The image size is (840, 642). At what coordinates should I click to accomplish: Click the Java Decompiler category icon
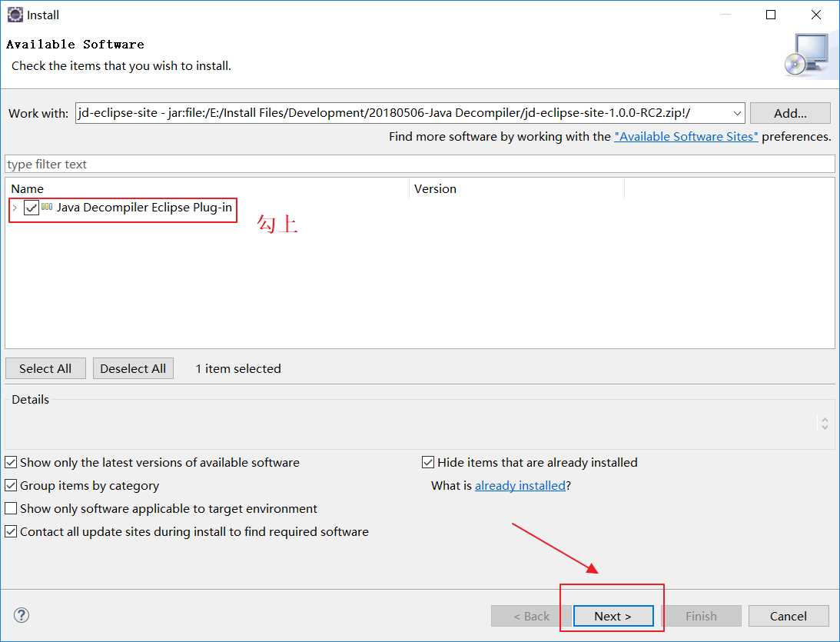click(x=47, y=207)
